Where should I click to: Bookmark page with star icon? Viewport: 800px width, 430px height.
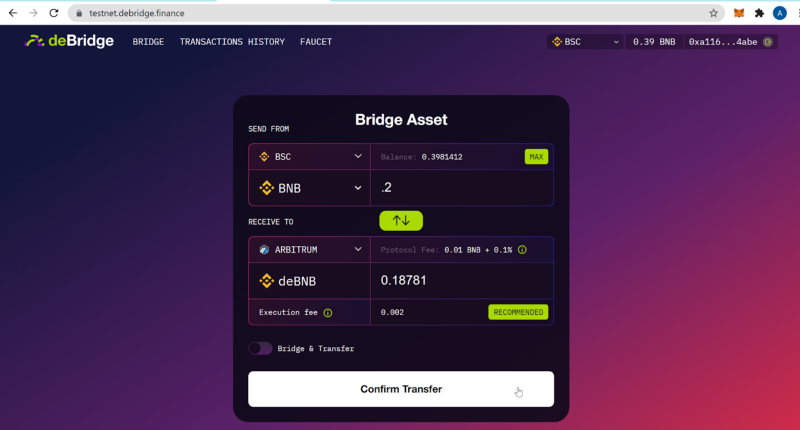[713, 13]
